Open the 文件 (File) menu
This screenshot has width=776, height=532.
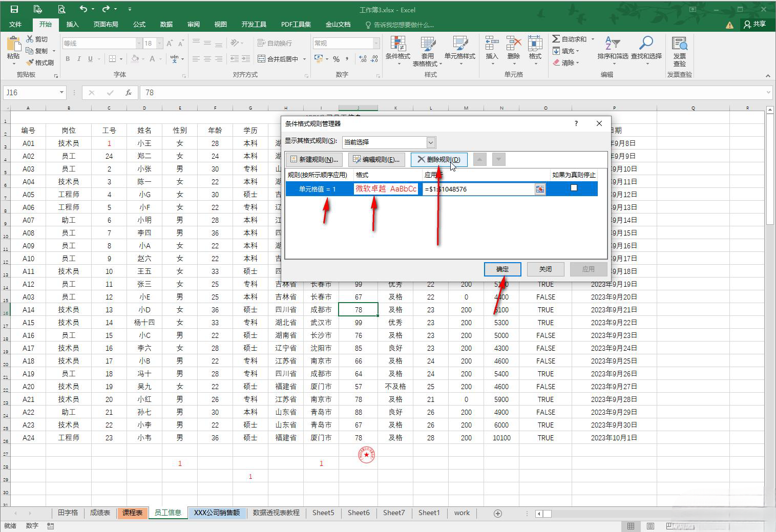pos(15,24)
